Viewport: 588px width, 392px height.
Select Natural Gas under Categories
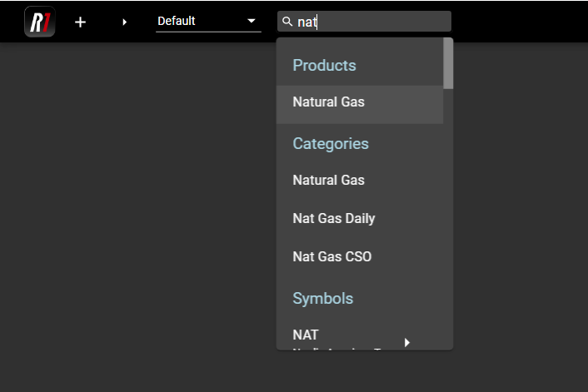328,180
